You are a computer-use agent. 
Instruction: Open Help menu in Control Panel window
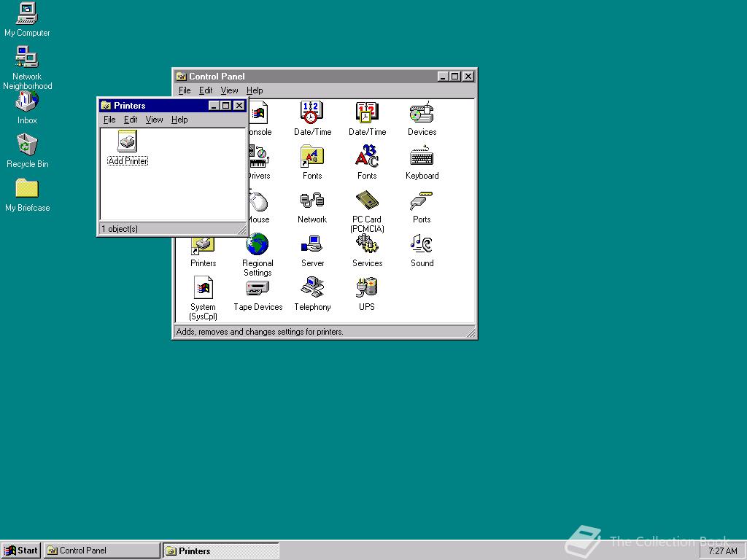pyautogui.click(x=255, y=90)
